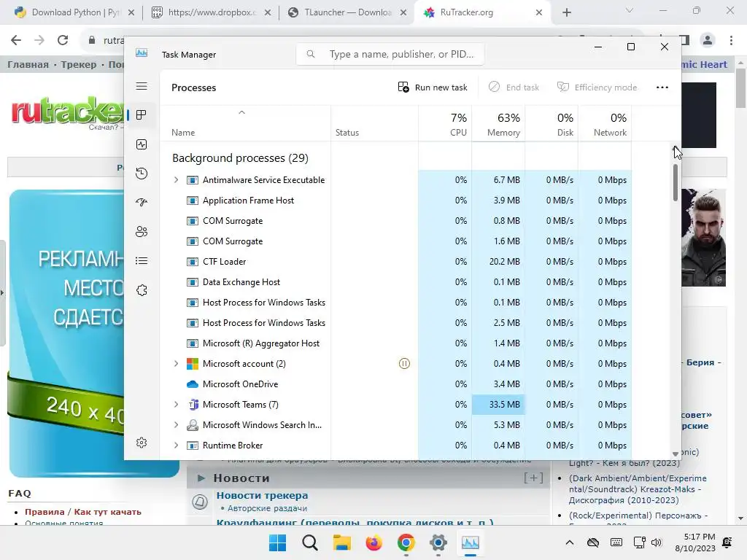This screenshot has width=747, height=560.
Task: Click taskbar clock 5:17 PM
Action: click(695, 542)
